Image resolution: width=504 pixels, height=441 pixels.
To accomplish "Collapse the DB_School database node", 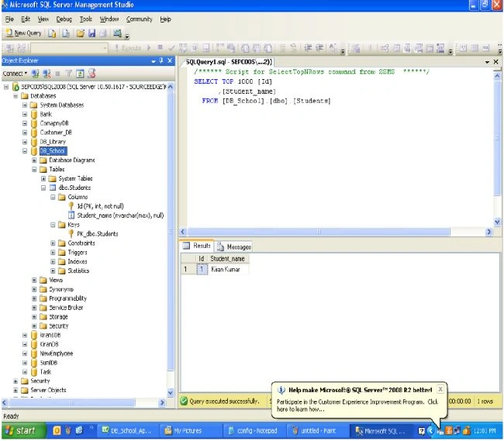I will [x=25, y=151].
